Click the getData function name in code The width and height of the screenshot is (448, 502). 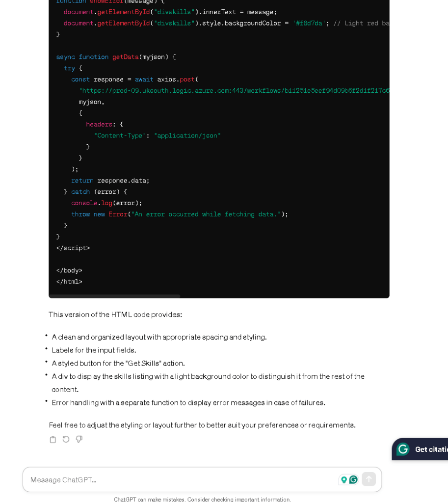click(125, 57)
